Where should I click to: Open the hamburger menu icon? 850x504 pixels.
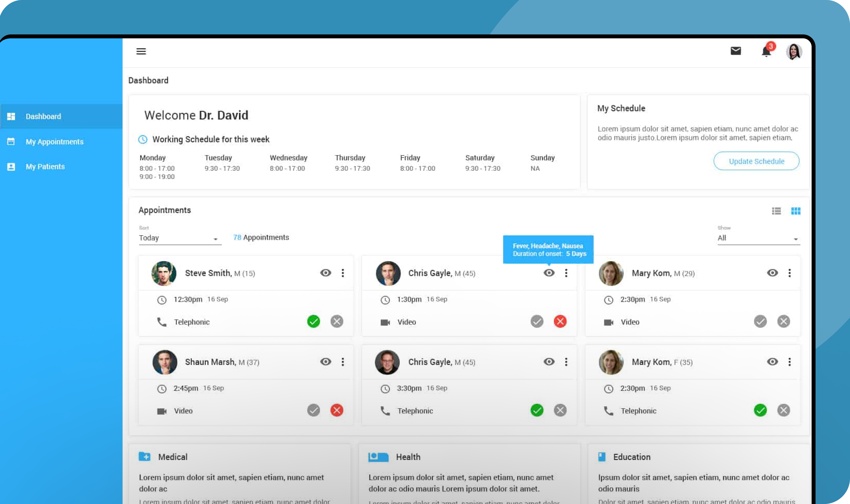[141, 51]
